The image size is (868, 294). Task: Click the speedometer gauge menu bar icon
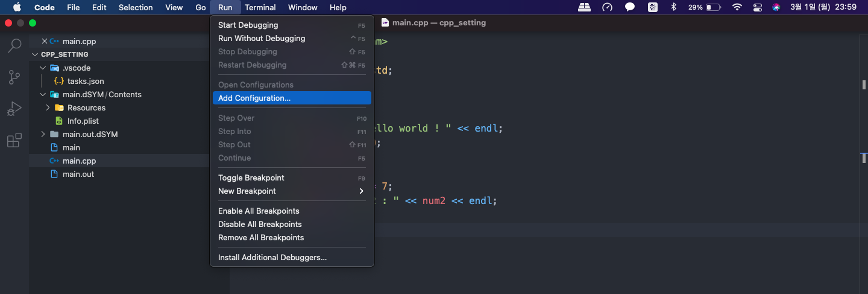tap(607, 7)
